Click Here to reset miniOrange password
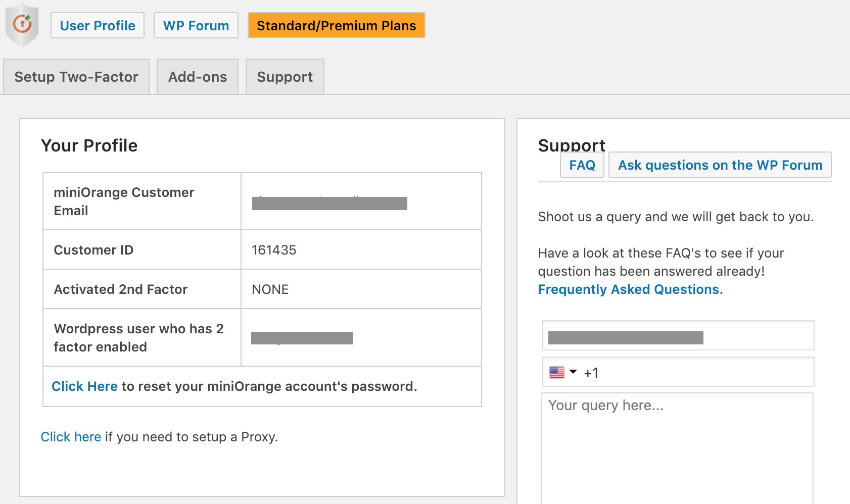The image size is (850, 504). coord(84,386)
